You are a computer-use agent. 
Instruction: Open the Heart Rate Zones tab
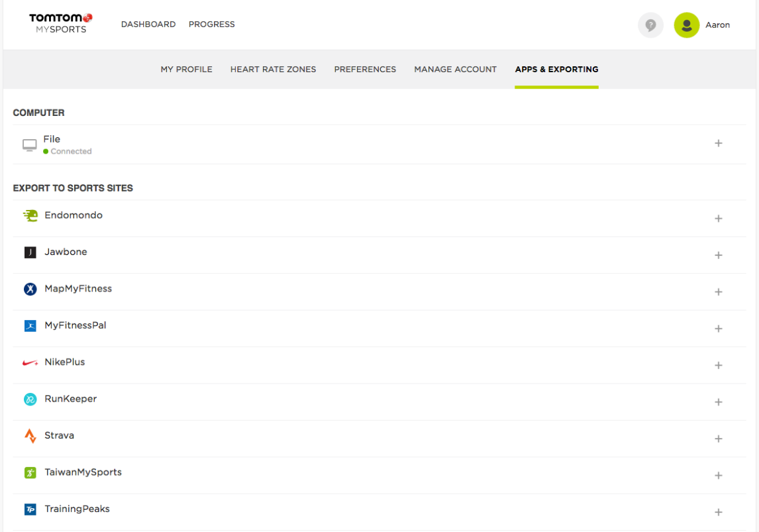273,69
